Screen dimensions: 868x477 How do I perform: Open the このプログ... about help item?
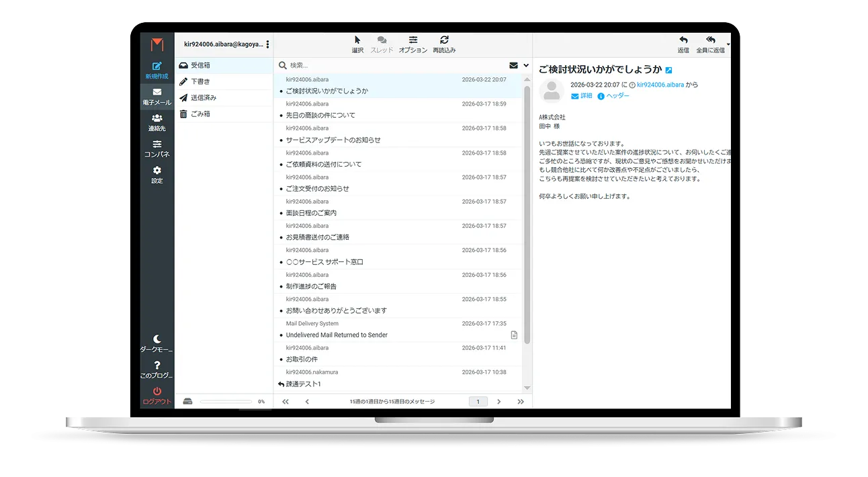pyautogui.click(x=157, y=370)
